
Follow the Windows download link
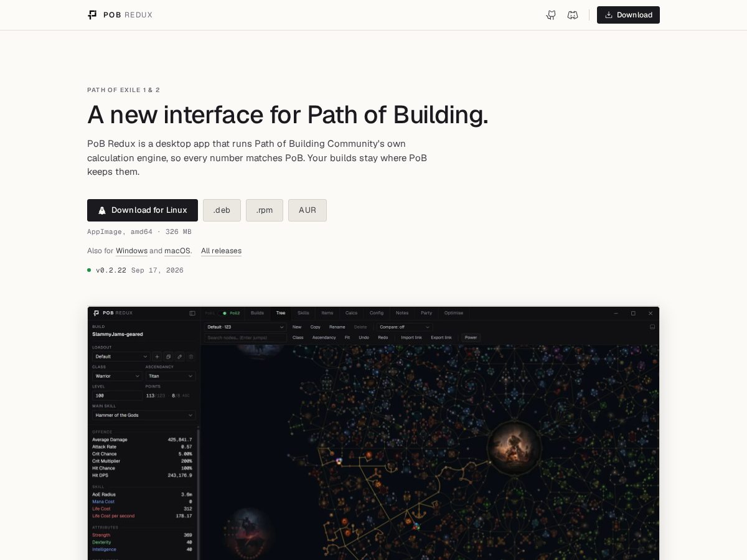[131, 251]
